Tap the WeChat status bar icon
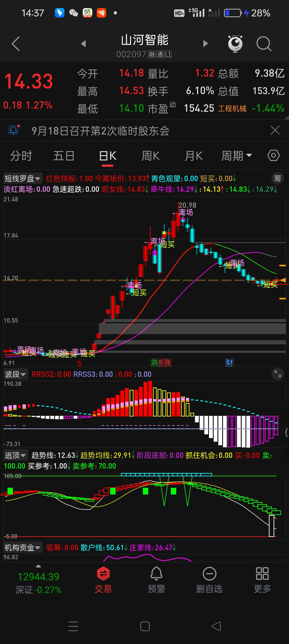 73,13
